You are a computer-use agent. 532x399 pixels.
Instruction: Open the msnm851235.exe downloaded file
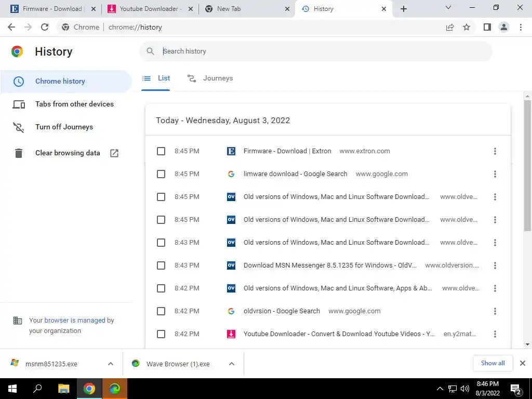51,364
